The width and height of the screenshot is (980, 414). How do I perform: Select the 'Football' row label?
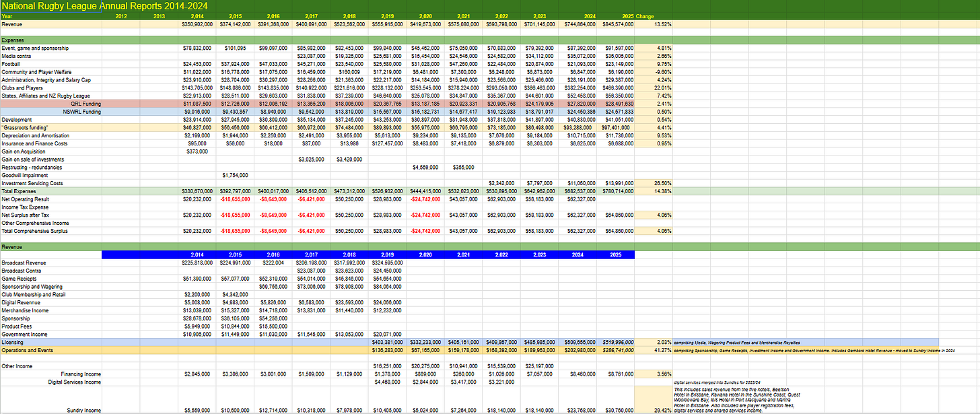pos(9,64)
